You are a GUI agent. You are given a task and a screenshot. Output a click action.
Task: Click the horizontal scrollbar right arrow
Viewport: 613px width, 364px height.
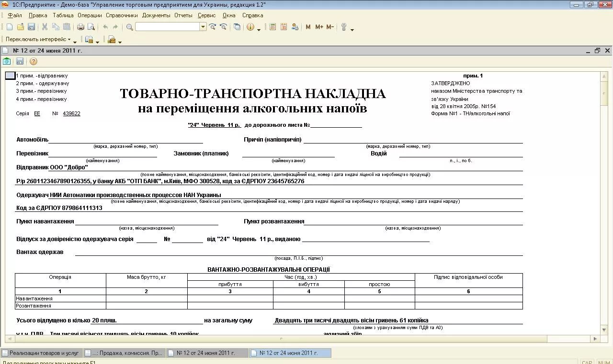(595, 339)
